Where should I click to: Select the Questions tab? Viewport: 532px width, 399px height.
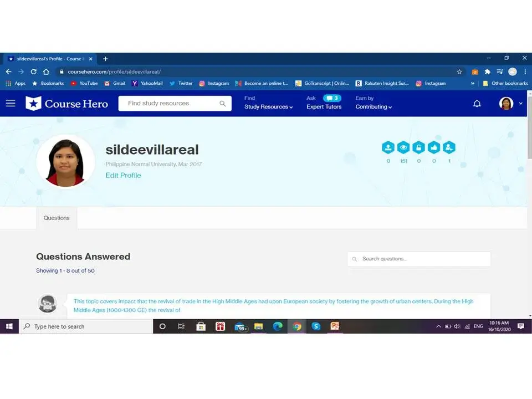[57, 218]
